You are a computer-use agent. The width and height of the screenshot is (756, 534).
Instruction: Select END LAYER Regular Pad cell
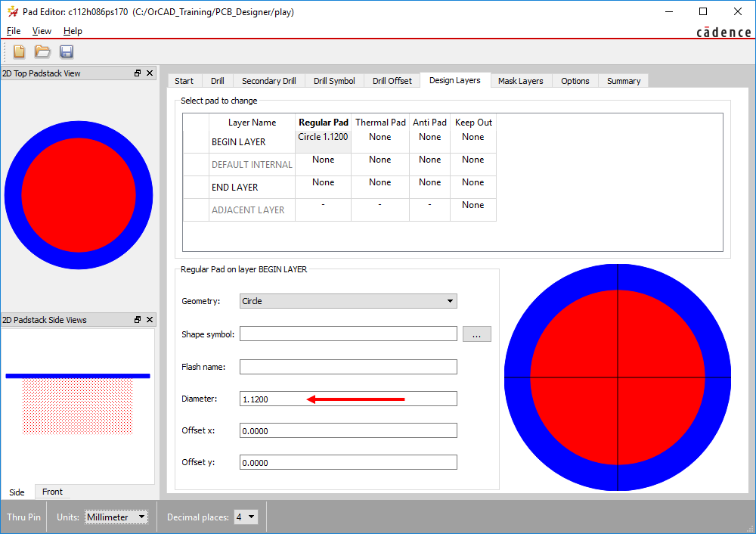click(323, 187)
